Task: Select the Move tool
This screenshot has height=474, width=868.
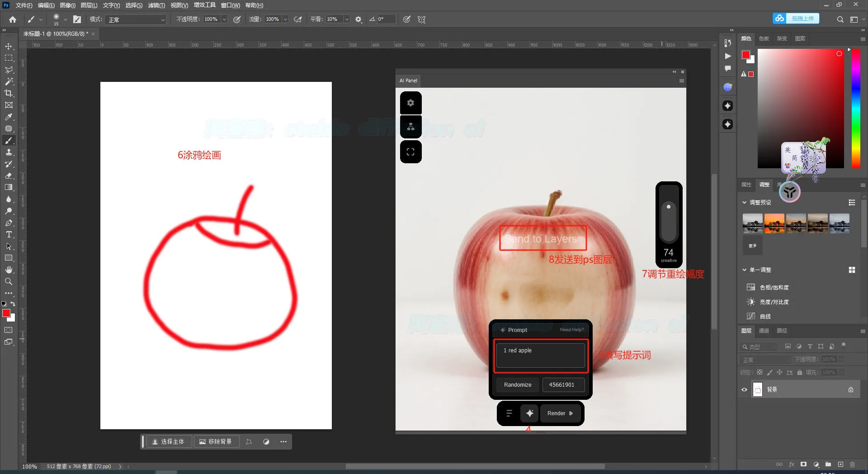Action: coord(9,46)
